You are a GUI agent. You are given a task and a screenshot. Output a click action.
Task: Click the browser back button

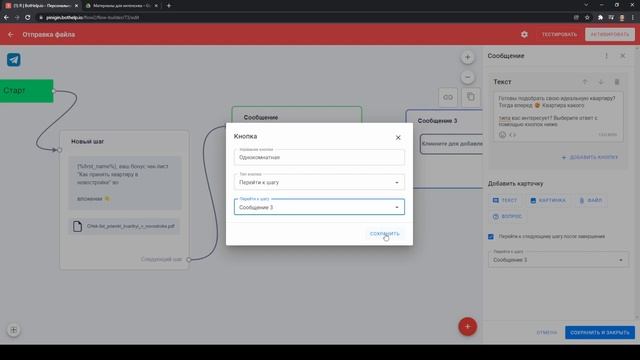pos(6,18)
